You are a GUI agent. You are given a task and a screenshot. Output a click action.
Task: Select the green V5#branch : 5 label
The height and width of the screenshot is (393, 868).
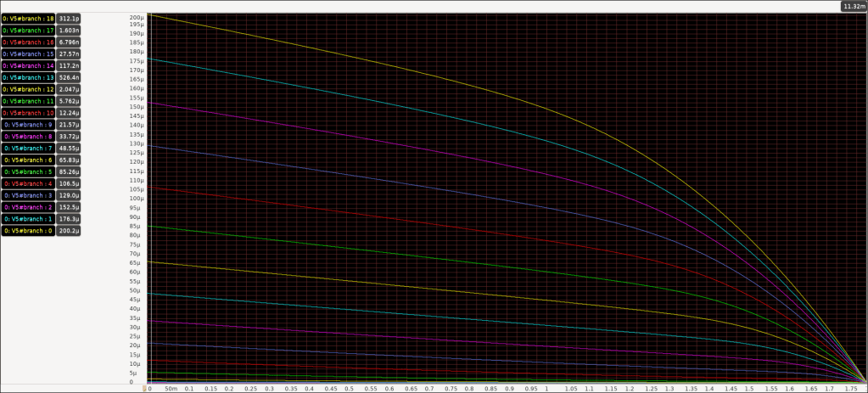pos(29,171)
